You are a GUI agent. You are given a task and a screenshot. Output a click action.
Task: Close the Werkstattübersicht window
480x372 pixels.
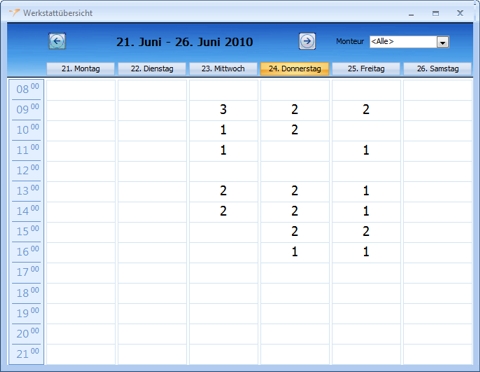point(460,13)
